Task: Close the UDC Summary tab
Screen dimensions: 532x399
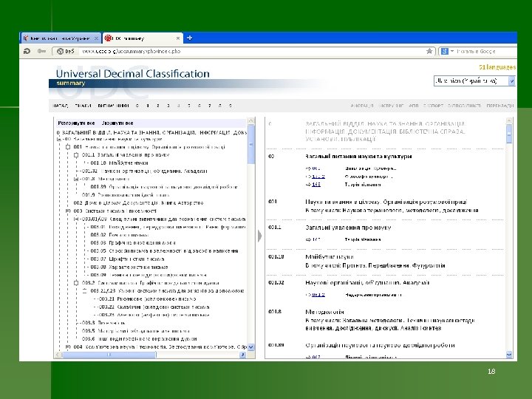Action: tap(178, 38)
